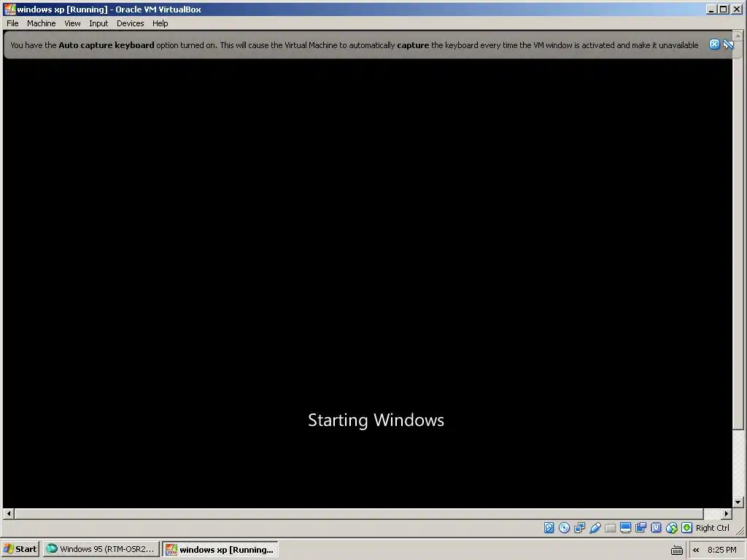747x560 pixels.
Task: Dismiss the Auto capture keyboard notification
Action: (714, 44)
